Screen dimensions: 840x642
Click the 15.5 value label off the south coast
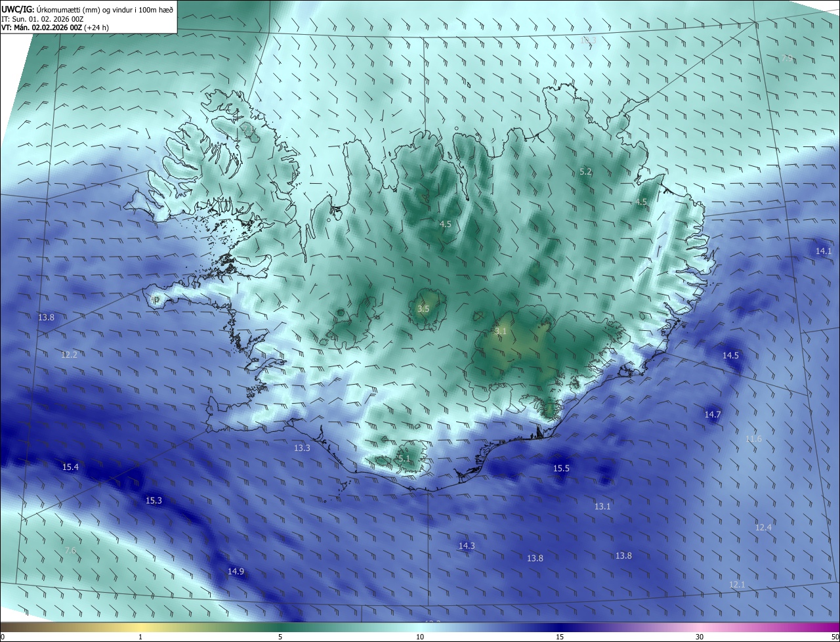(x=561, y=468)
